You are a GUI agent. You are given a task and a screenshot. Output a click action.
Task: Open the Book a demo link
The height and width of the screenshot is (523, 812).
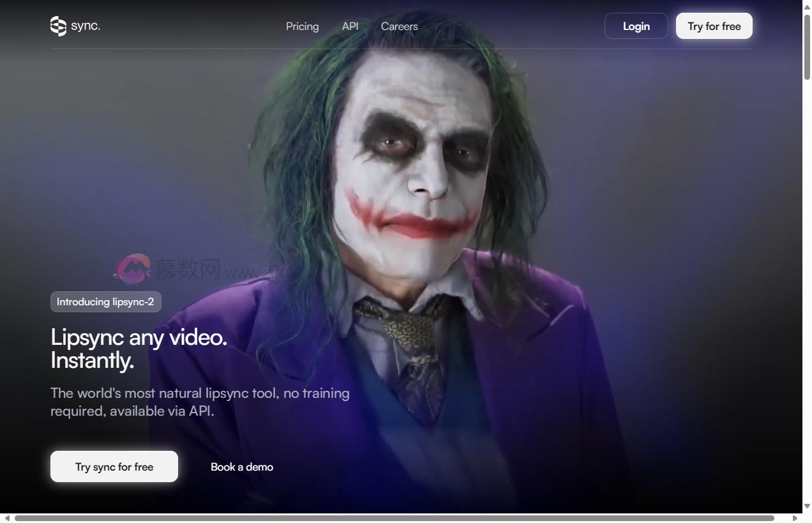tap(242, 467)
